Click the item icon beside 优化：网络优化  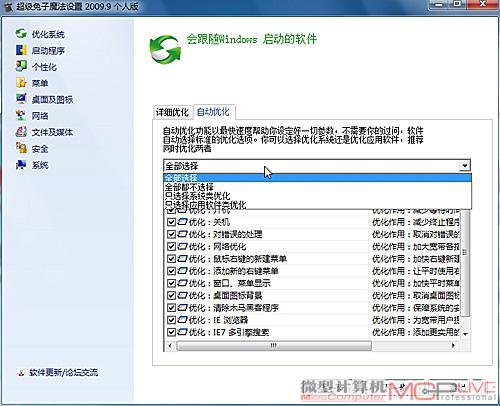coord(182,247)
